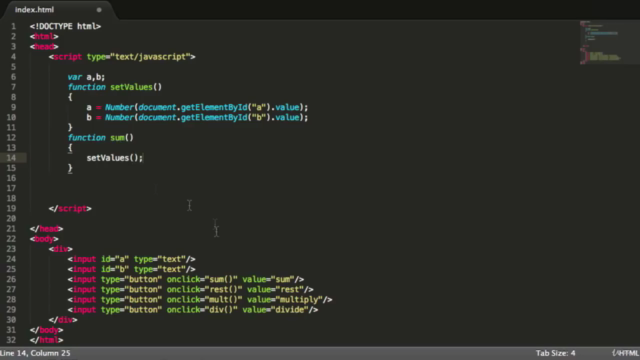640x360 pixels.
Task: Click 'function sum()' declaration
Action: (x=100, y=138)
